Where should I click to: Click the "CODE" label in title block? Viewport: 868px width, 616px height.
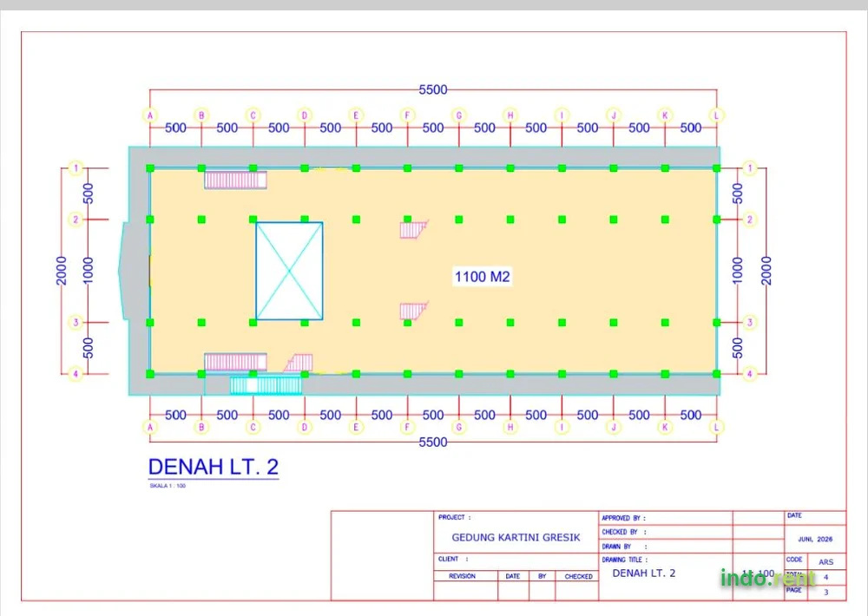pyautogui.click(x=794, y=560)
